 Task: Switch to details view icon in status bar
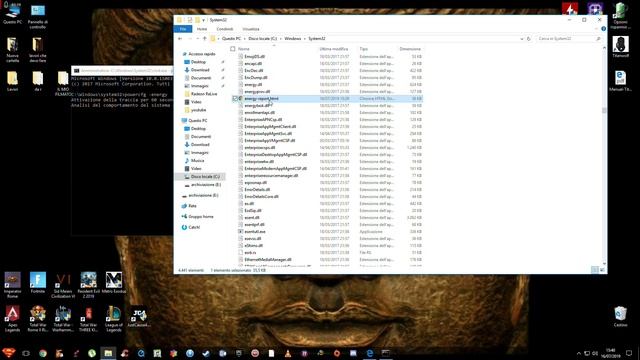[x=595, y=270]
